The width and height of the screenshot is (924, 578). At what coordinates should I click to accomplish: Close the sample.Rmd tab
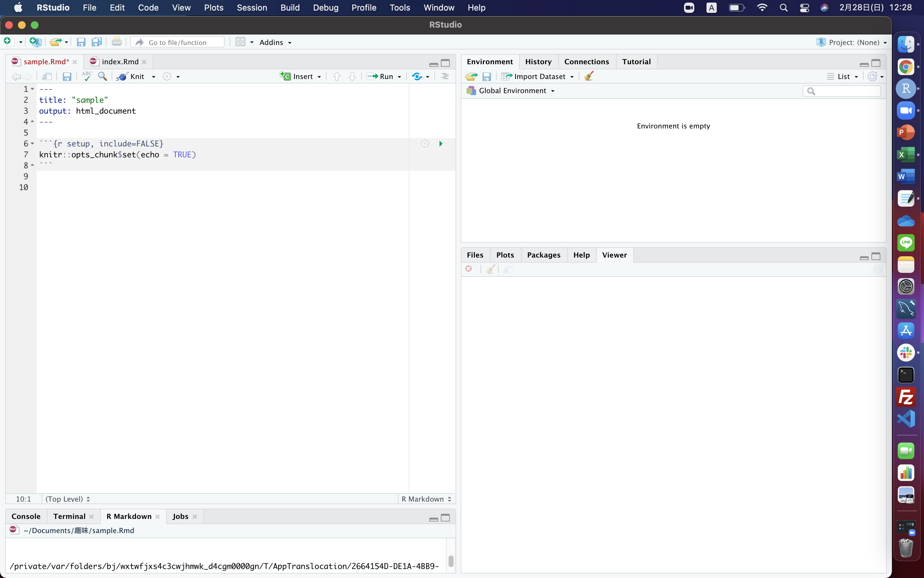[x=75, y=62]
